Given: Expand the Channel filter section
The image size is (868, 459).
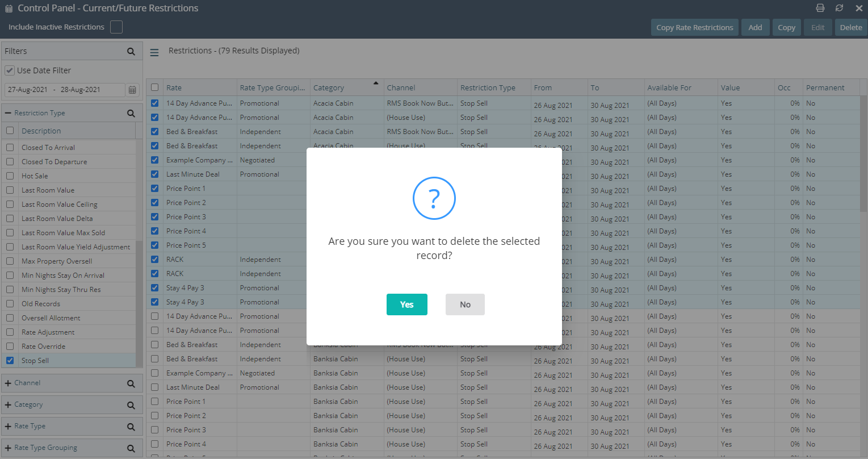Looking at the screenshot, I should click(x=8, y=383).
